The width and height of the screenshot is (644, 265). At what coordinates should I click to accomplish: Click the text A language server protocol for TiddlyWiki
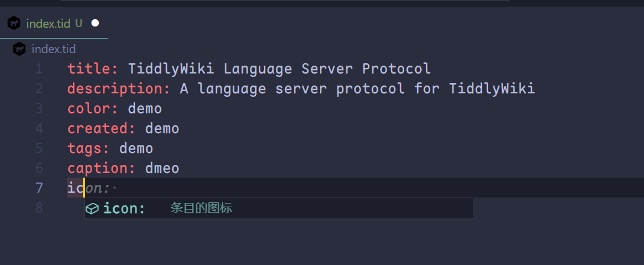357,89
